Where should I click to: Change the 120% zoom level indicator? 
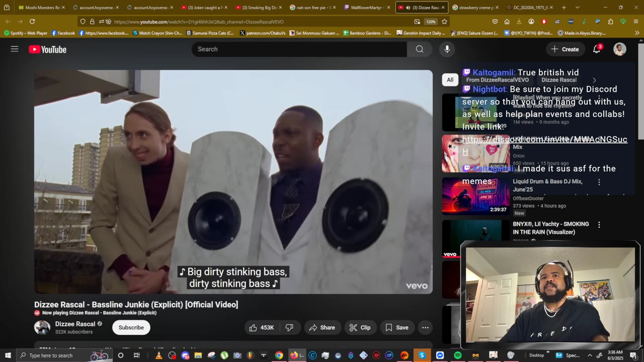(431, 22)
